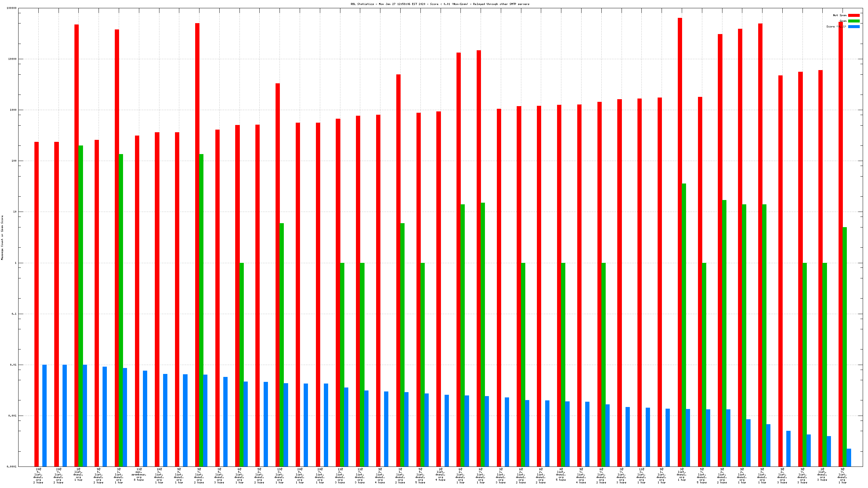The width and height of the screenshot is (868, 488).
Task: Click the '0@ list.dnswl.org 5 hops' axis label
Action: tap(561, 474)
